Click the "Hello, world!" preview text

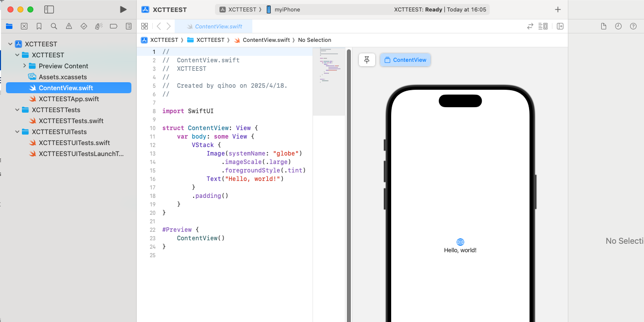460,250
